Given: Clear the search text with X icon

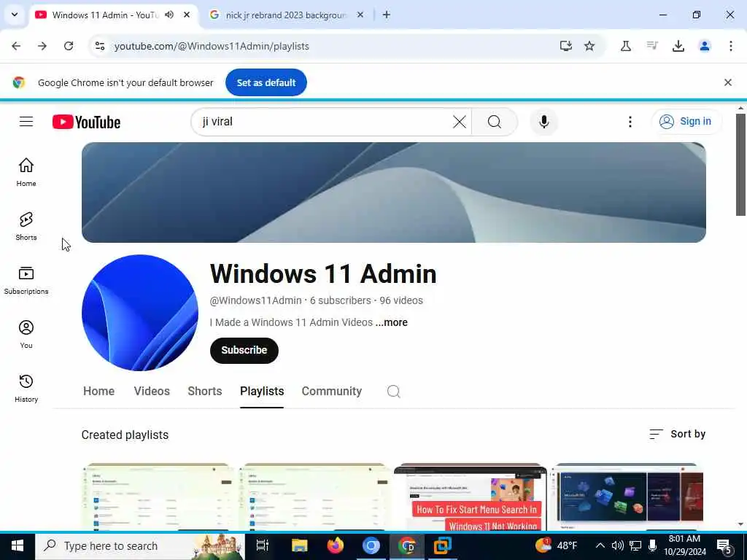Looking at the screenshot, I should coord(460,122).
